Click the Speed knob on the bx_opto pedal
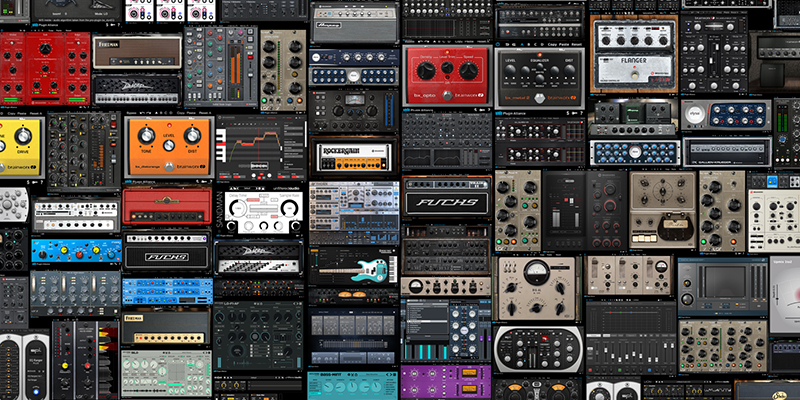 [x=468, y=70]
